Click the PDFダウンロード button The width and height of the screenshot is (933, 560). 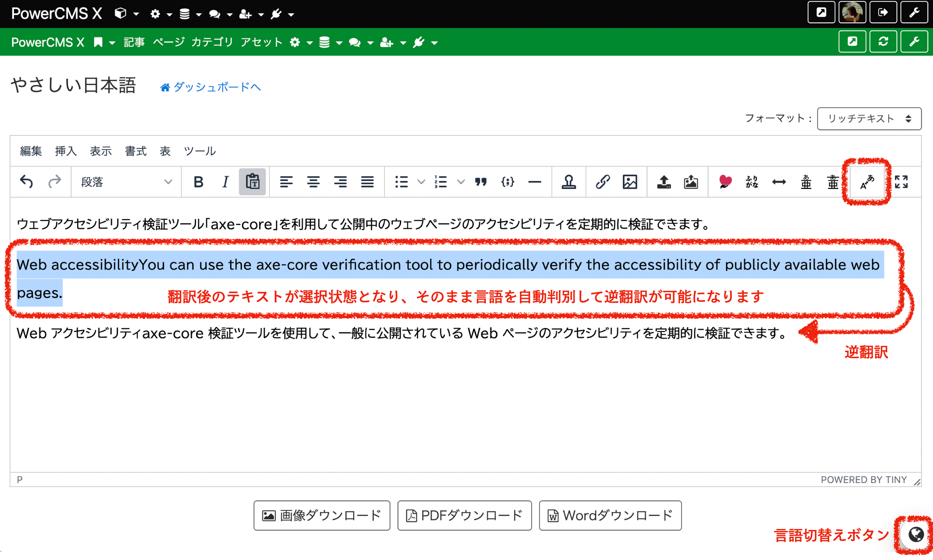(x=464, y=515)
